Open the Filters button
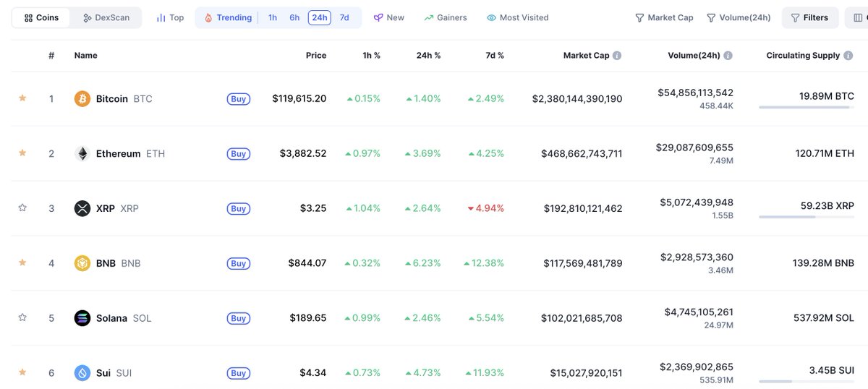Screen dimensions: 868x389 pyautogui.click(x=810, y=17)
